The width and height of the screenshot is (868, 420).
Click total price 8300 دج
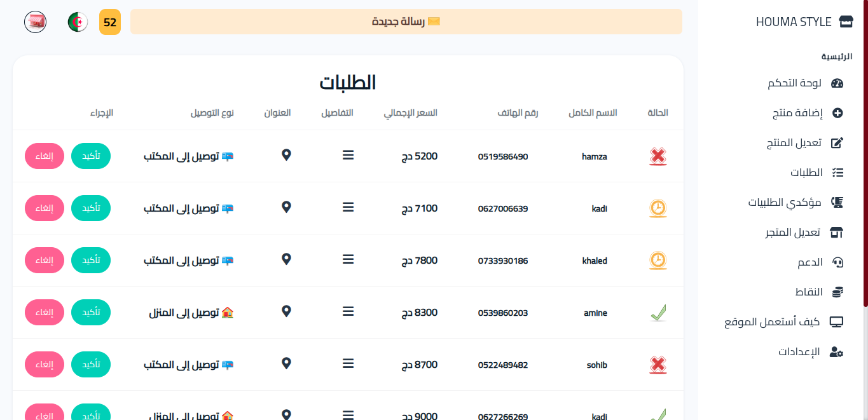tap(420, 312)
